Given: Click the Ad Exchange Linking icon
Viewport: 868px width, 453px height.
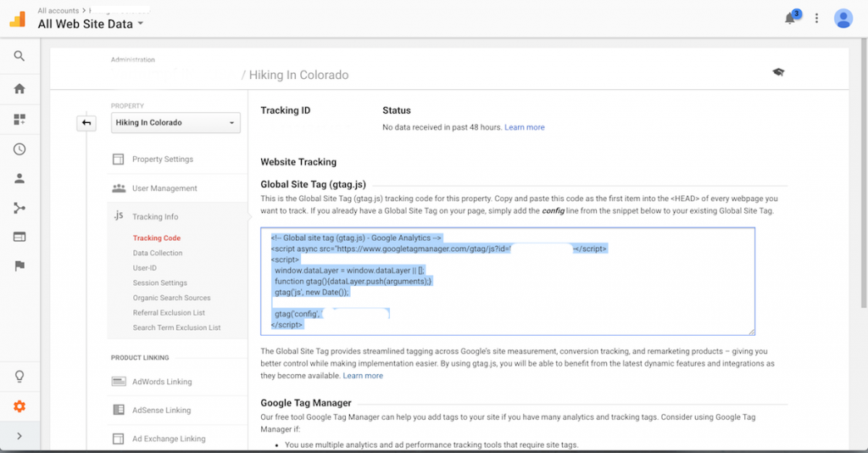Looking at the screenshot, I should [x=119, y=439].
